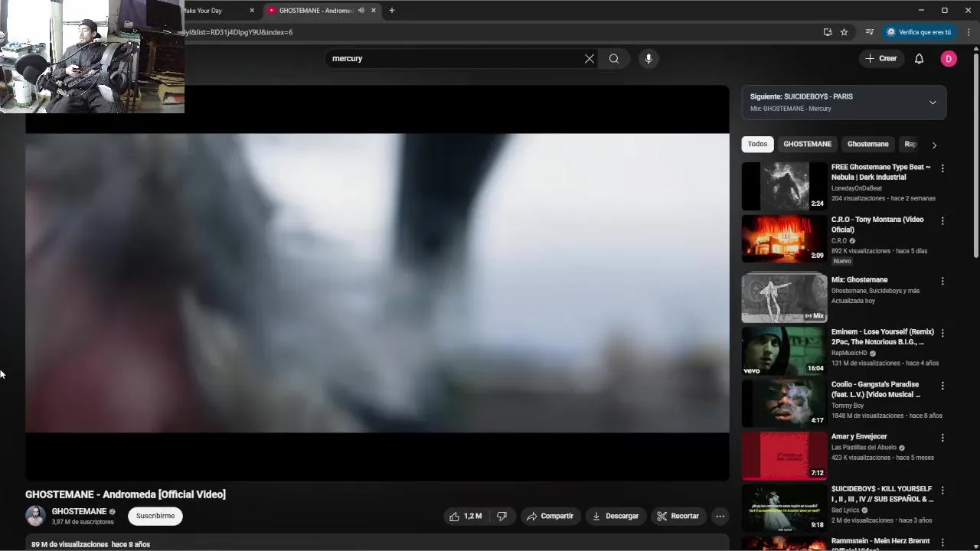Open $UICIDEBOY$ - KILL YOURSELF thumbnail
The image size is (980, 551).
784,508
